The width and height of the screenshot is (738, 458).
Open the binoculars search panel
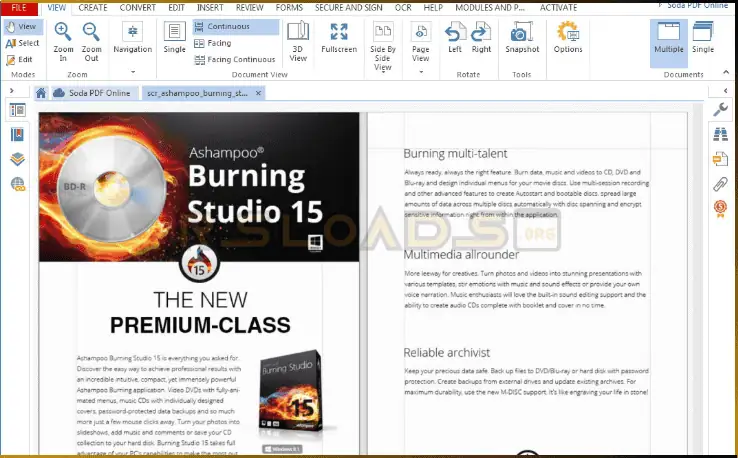click(x=720, y=133)
